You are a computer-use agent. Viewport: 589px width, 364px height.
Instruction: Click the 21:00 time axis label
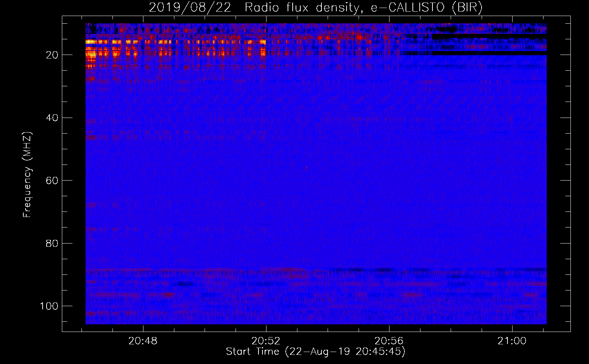coord(512,341)
